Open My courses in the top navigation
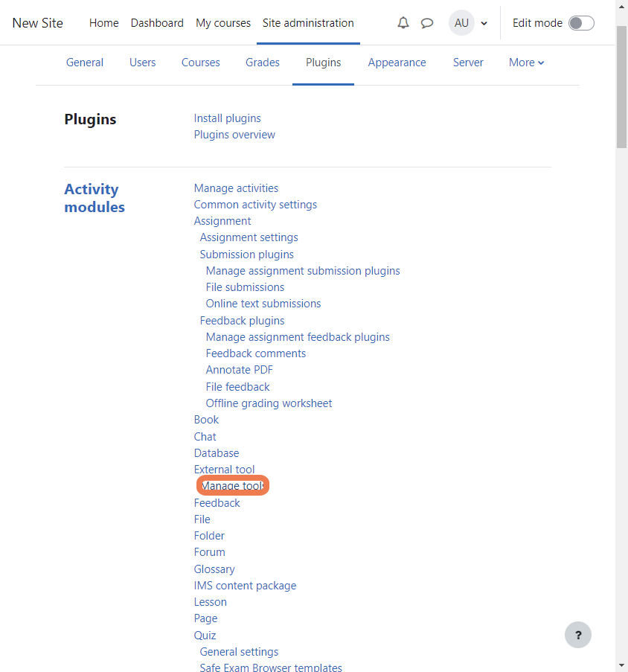This screenshot has width=628, height=672. [x=223, y=23]
